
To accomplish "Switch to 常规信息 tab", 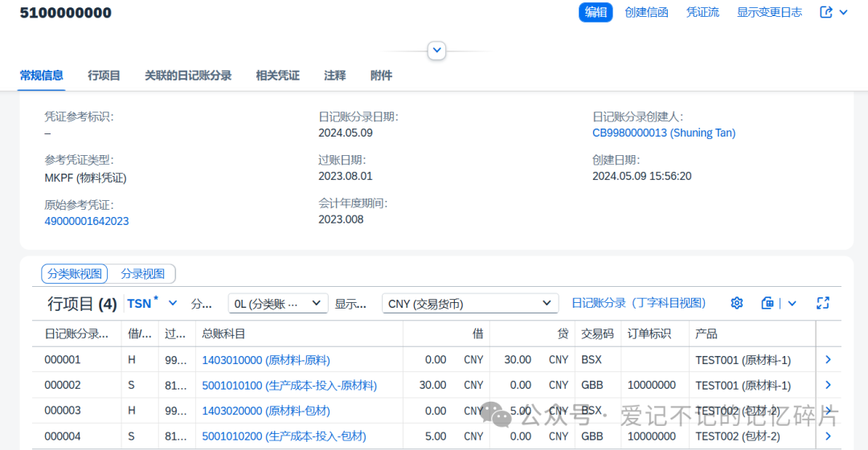I will (x=42, y=76).
